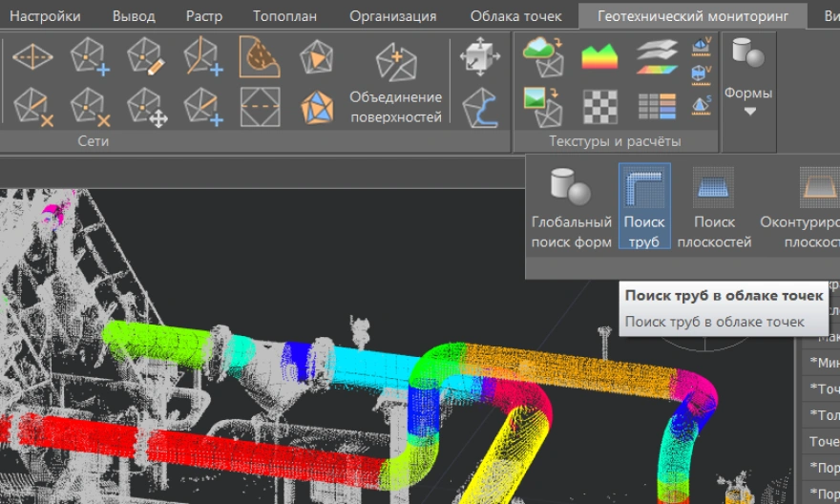Click the delete mesh edge icon
The height and width of the screenshot is (504, 840).
(x=33, y=106)
